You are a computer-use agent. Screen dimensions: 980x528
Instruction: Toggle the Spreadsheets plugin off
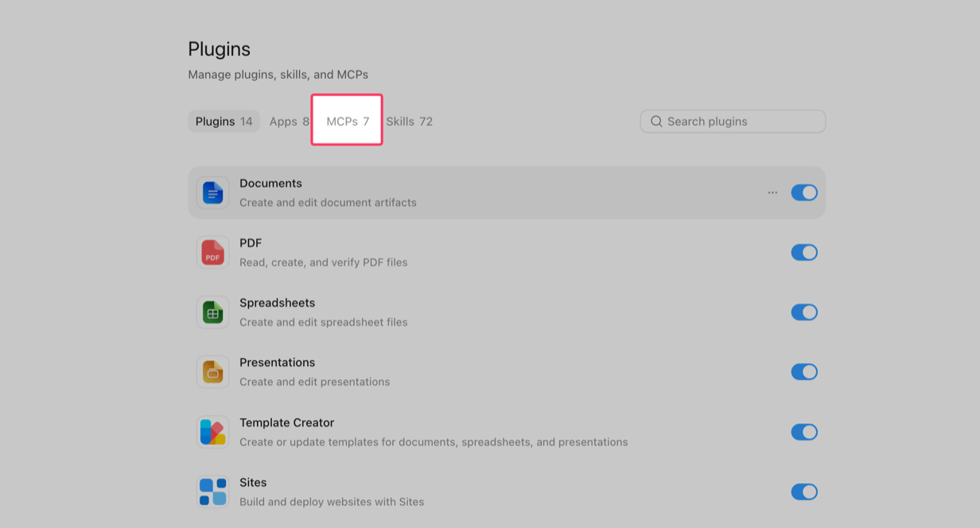(x=804, y=313)
